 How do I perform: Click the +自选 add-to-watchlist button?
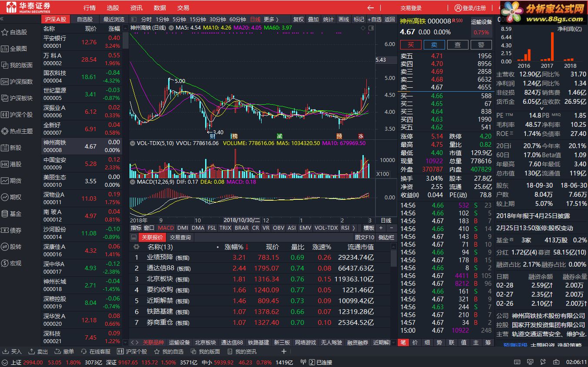(x=374, y=20)
